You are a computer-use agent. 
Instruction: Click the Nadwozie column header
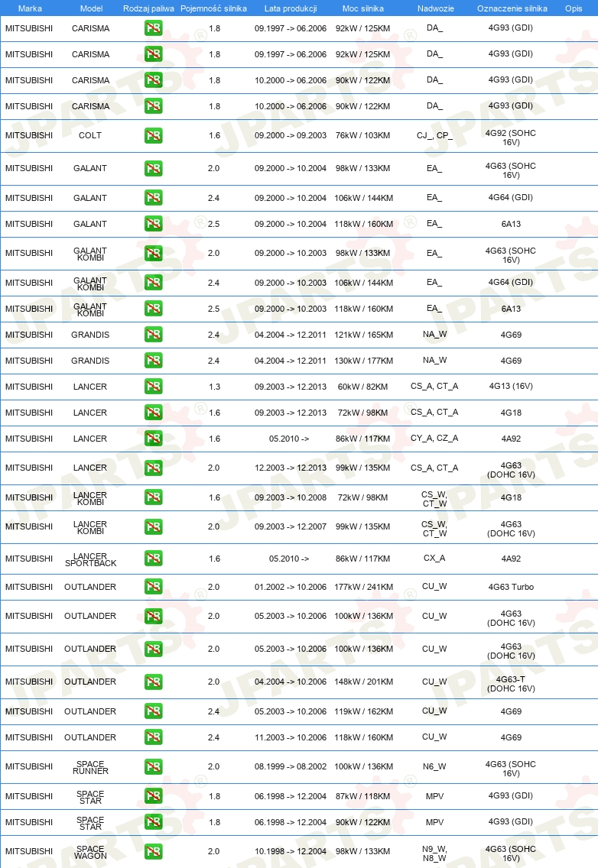(x=436, y=8)
